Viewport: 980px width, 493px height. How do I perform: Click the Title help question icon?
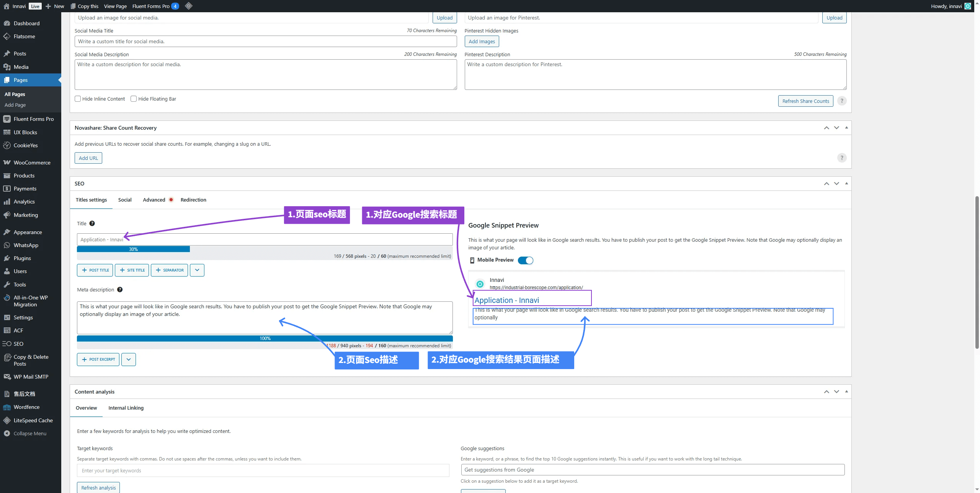[x=92, y=224]
